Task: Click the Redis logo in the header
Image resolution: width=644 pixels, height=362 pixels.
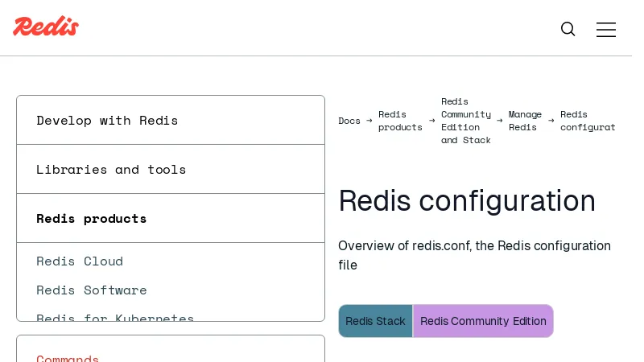Action: [x=46, y=27]
